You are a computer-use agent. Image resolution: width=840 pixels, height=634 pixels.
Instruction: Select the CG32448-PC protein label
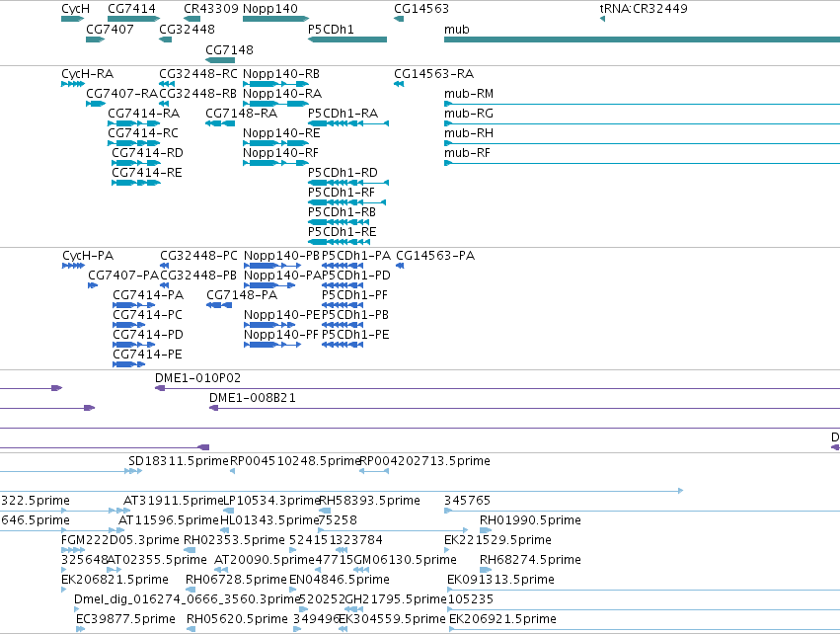point(198,256)
